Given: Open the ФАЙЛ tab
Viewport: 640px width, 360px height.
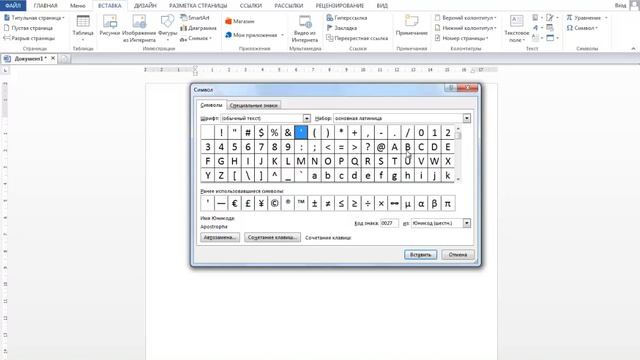Looking at the screenshot, I should pyautogui.click(x=13, y=6).
